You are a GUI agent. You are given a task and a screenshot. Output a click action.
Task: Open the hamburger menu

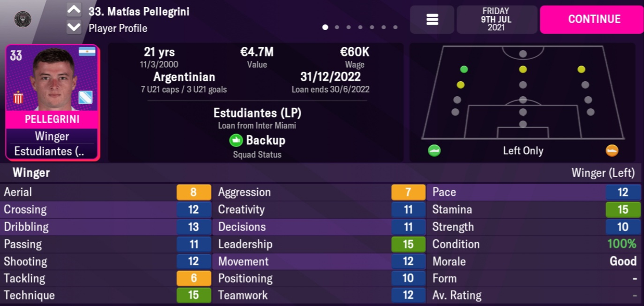(x=432, y=19)
